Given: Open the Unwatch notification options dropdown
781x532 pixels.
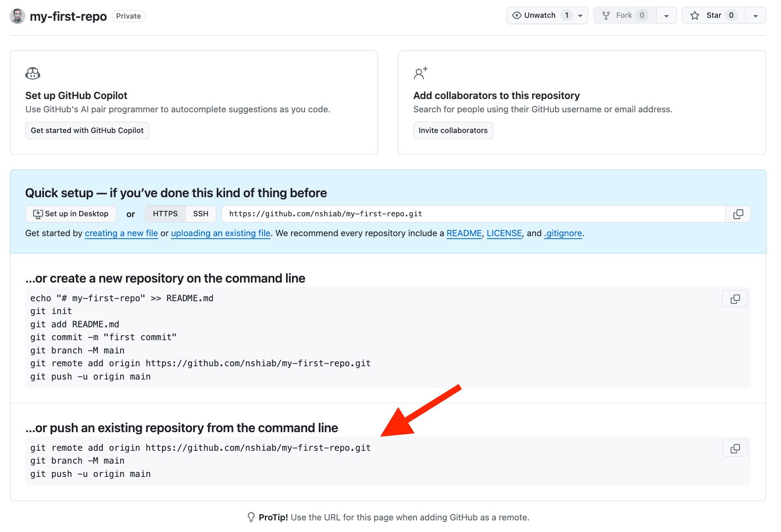Looking at the screenshot, I should [580, 15].
